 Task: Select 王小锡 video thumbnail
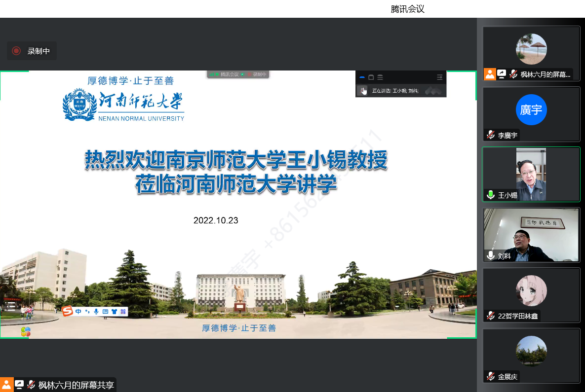click(531, 174)
